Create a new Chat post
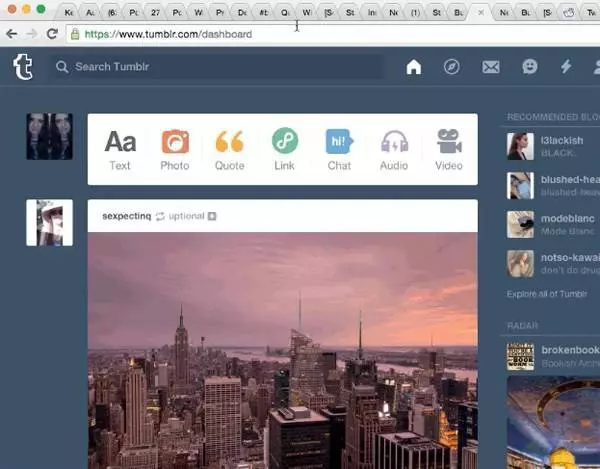The image size is (600, 469). [x=339, y=150]
